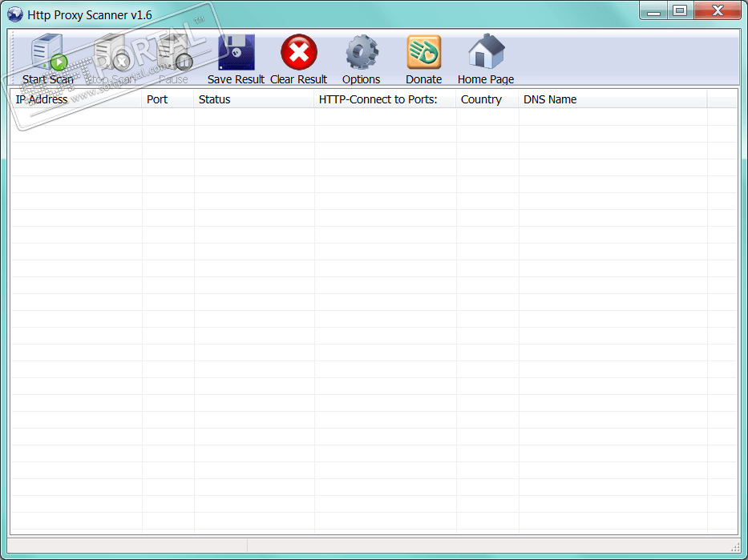The height and width of the screenshot is (560, 748).
Task: Sort by the Country column header
Action: 487,99
